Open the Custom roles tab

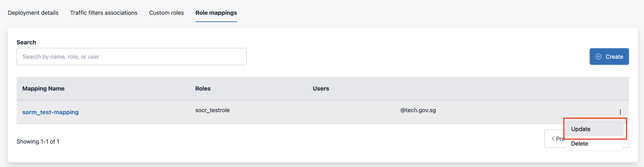coord(166,13)
